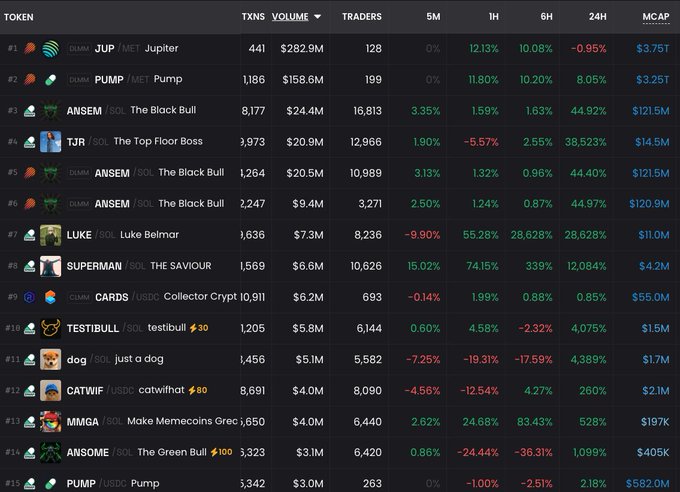This screenshot has width=680, height=492.
Task: Click the ANSOME green bull logo
Action: [51, 453]
